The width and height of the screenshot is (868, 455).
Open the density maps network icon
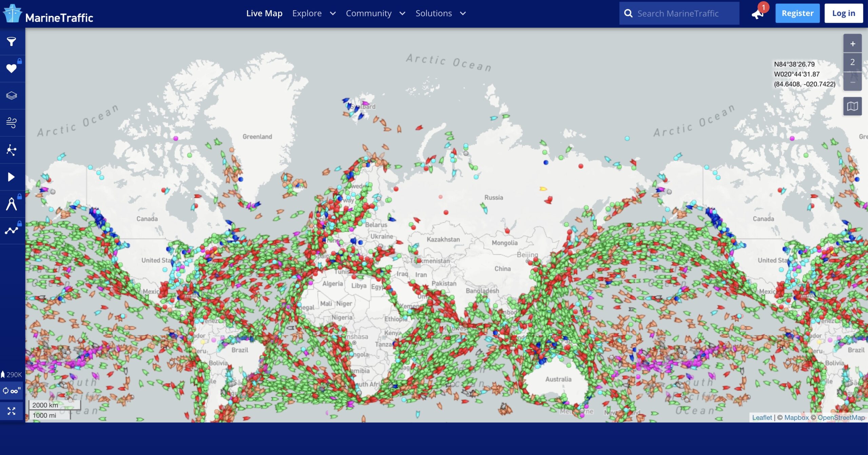(12, 150)
